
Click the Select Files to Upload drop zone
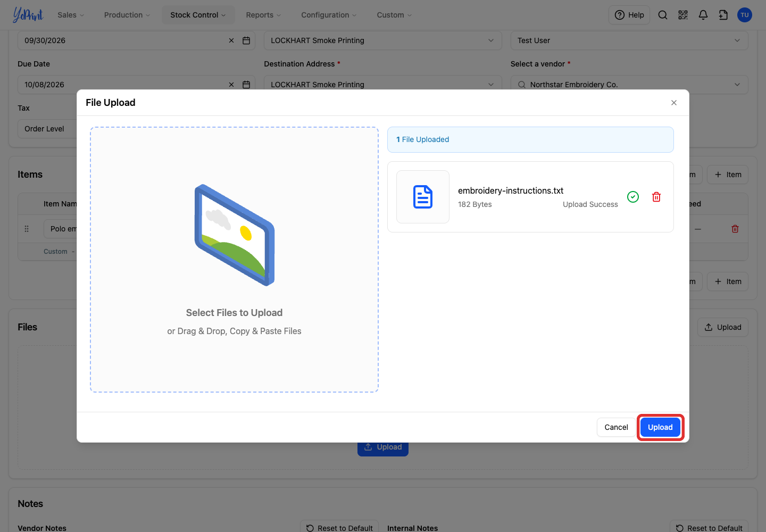point(235,260)
